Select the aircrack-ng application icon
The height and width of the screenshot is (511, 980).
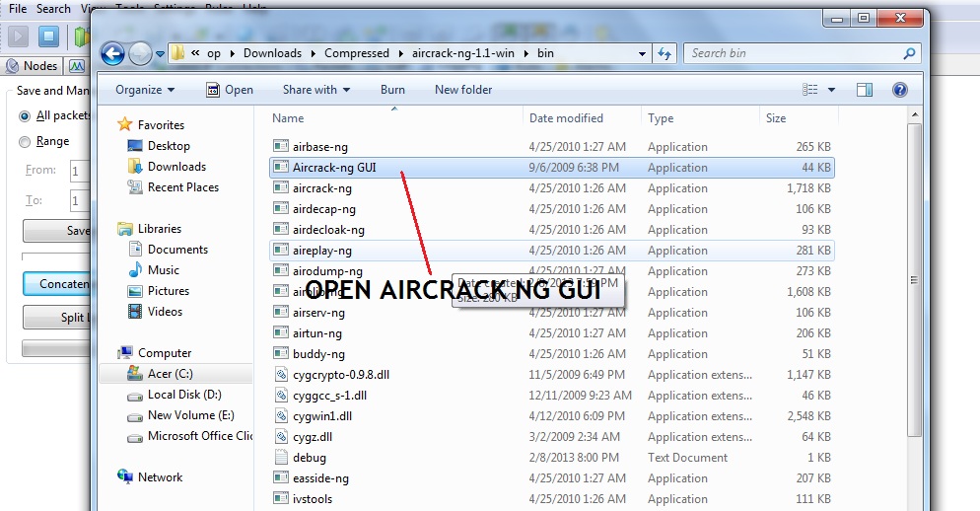pos(281,187)
